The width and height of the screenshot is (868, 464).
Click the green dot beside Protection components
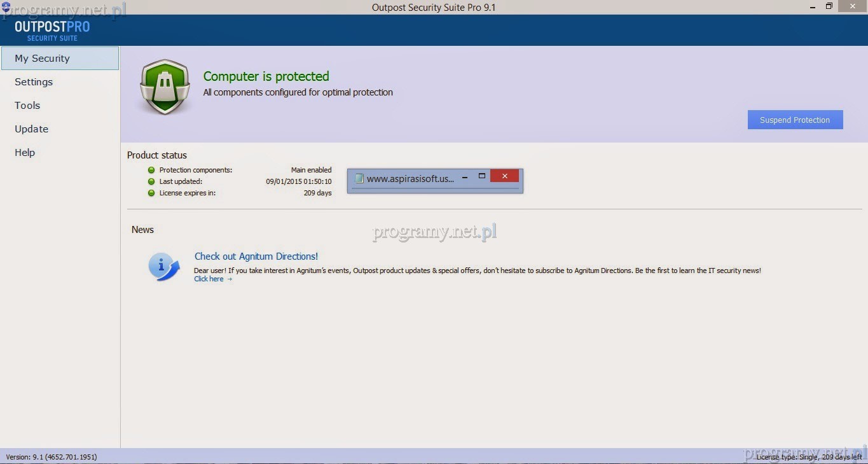click(151, 170)
